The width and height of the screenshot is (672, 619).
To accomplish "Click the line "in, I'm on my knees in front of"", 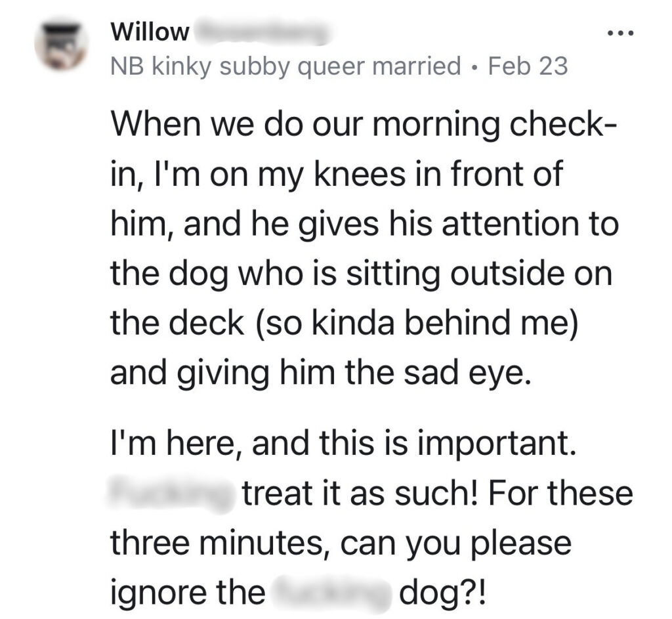I will 336,173.
